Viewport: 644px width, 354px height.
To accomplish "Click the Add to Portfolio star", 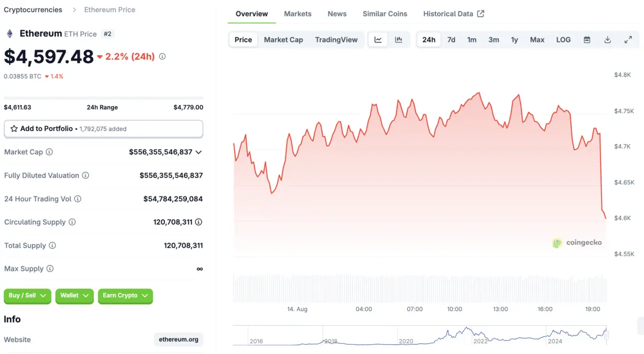I will [x=14, y=129].
